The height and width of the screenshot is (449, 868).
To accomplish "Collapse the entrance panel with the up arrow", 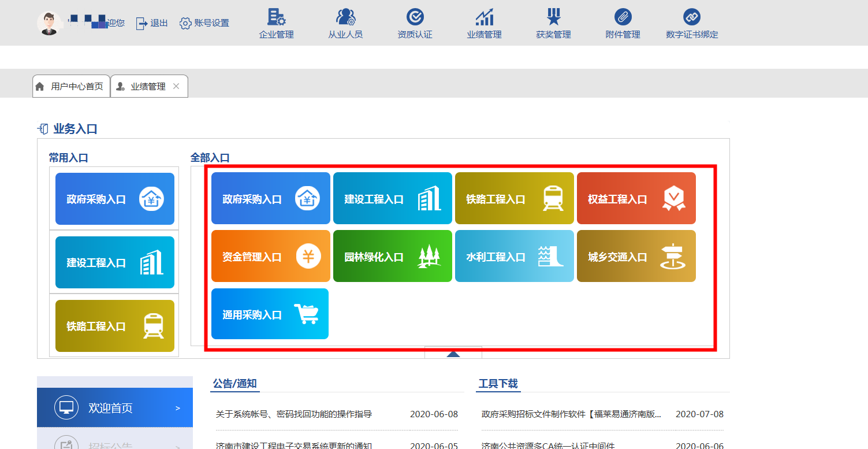I will click(x=453, y=354).
